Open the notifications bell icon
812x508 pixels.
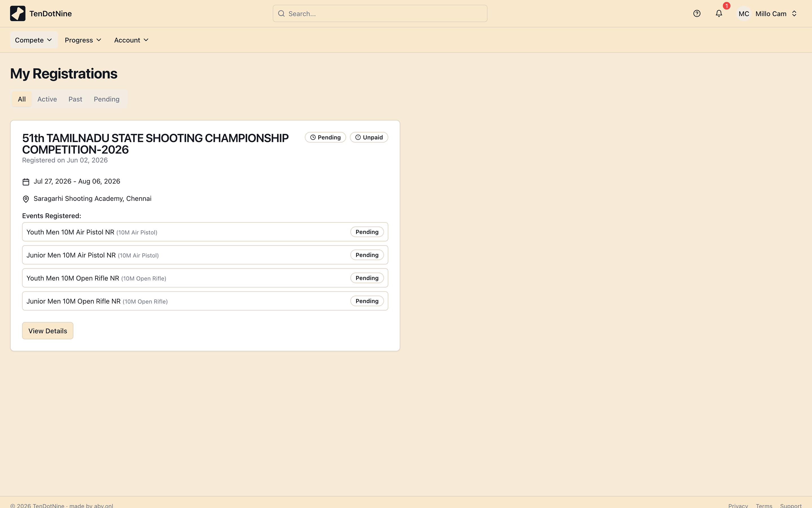click(719, 14)
